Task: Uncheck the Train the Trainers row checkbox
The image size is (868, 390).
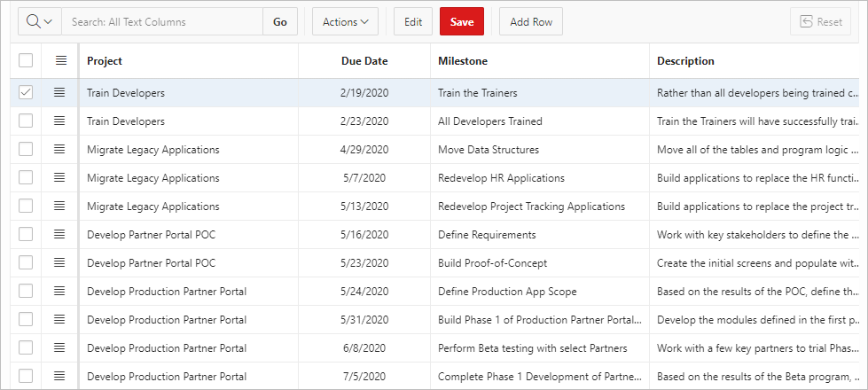Action: point(26,92)
